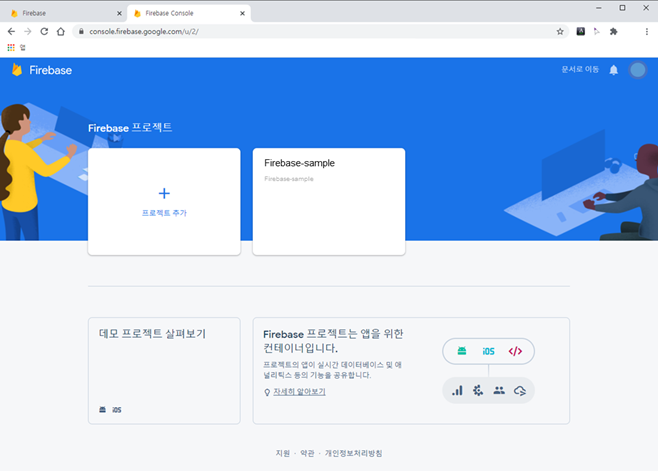Click the Firebase 프로젝트 heading
The width and height of the screenshot is (658, 471).
click(130, 128)
